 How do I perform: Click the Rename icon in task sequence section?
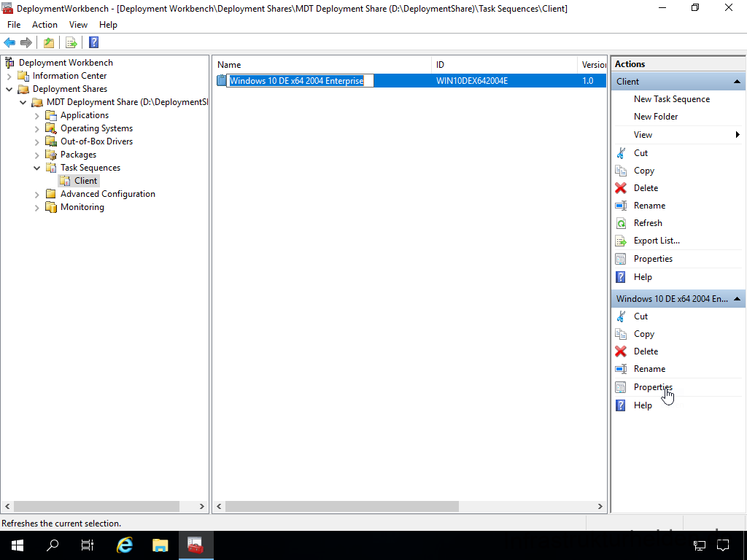(621, 369)
